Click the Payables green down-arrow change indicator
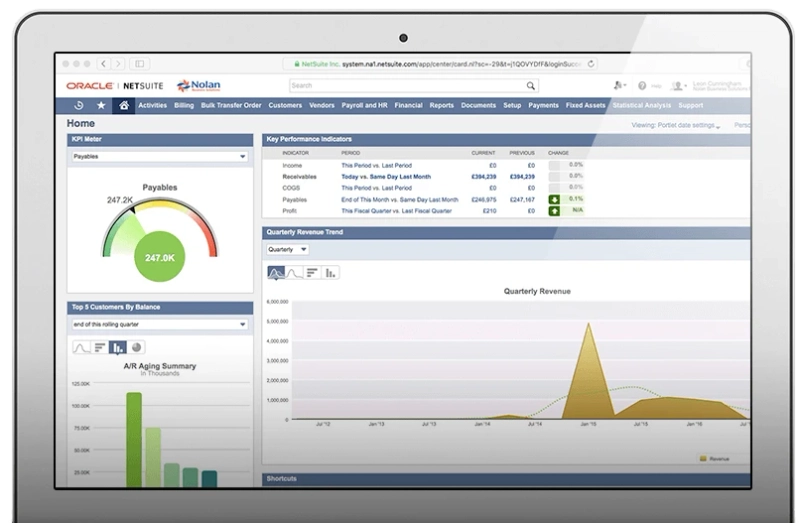 554,200
